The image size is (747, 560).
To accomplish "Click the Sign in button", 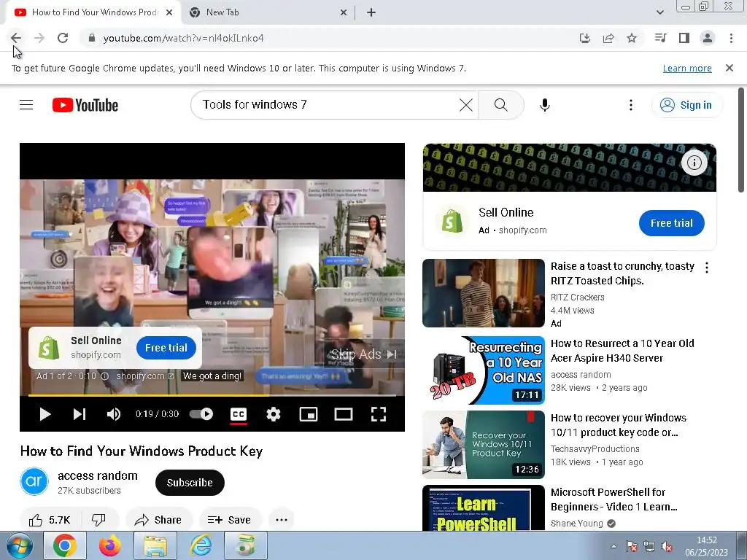I will 686,105.
